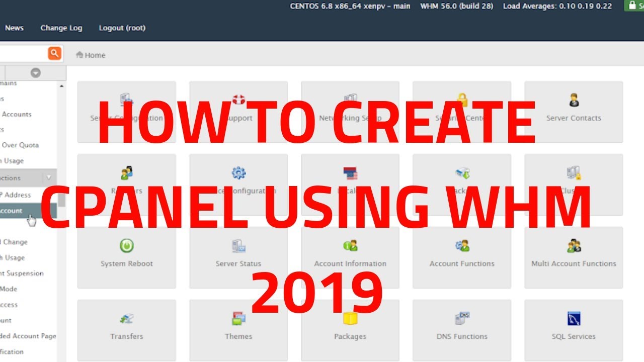The image size is (644, 362).
Task: Open the sidebar circular down-arrow menu
Action: [x=35, y=73]
